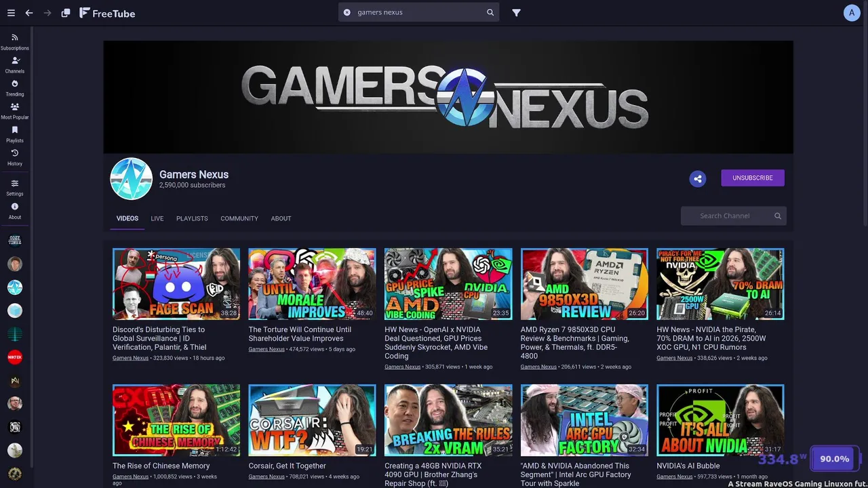
Task: Click the main search box with 'gamers nexus'
Action: [419, 12]
